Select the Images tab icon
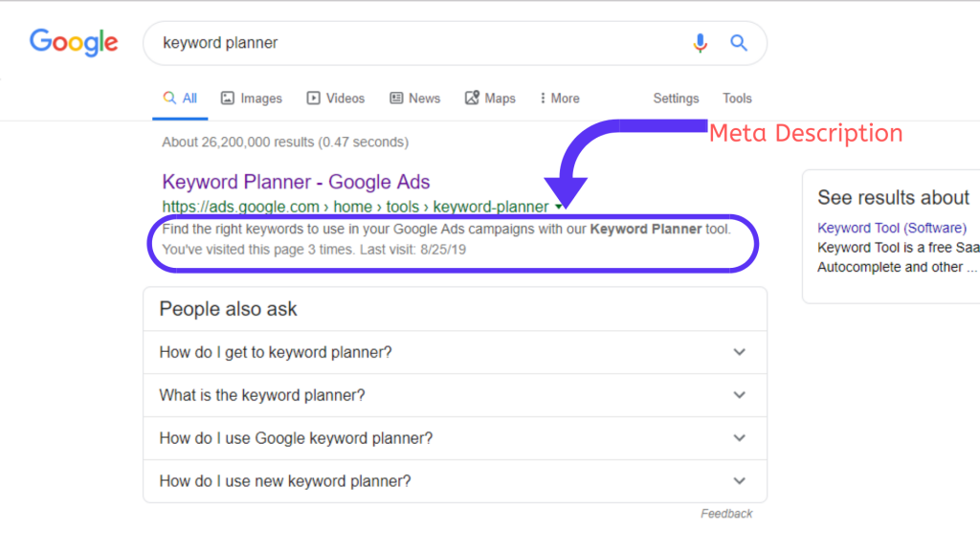 [x=228, y=99]
